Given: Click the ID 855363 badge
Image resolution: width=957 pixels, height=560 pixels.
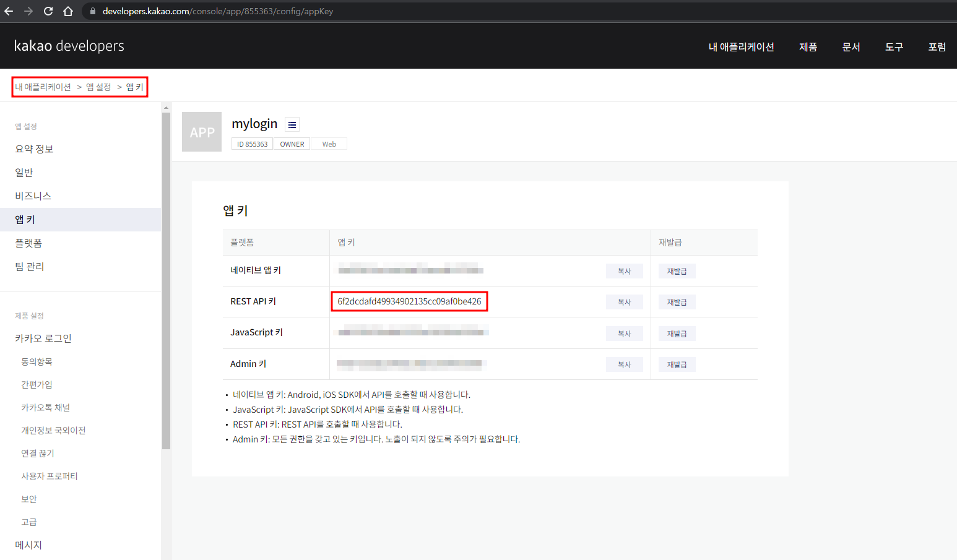Looking at the screenshot, I should pyautogui.click(x=252, y=144).
